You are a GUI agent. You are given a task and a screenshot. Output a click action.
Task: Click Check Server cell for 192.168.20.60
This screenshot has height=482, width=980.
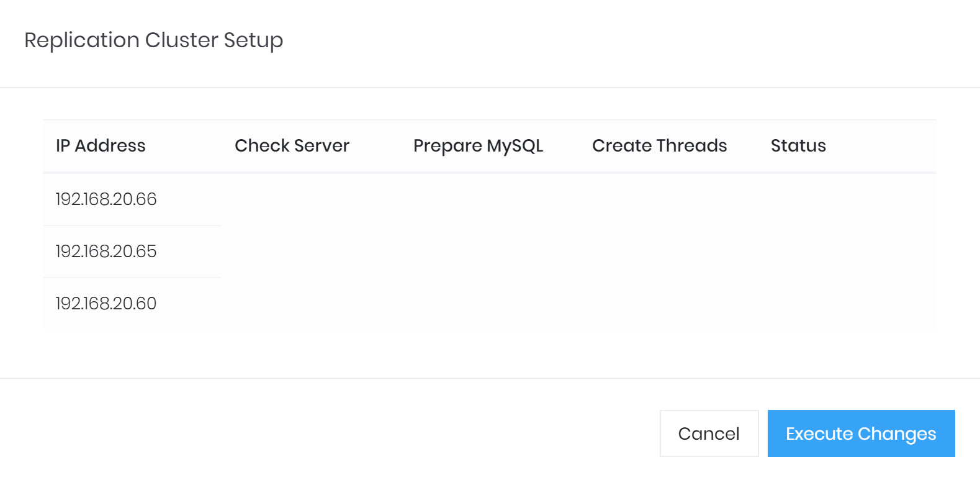[311, 304]
